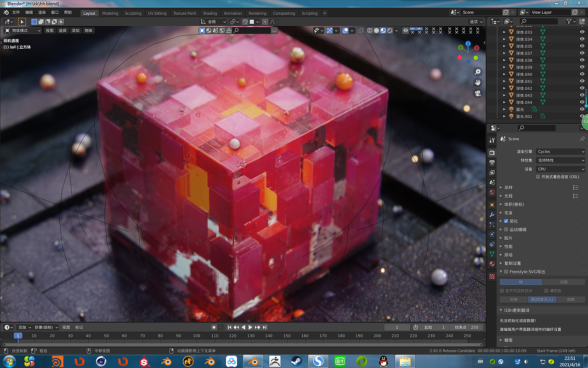This screenshot has width=588, height=368.
Task: Toggle proportional editing in the header
Action: click(265, 22)
